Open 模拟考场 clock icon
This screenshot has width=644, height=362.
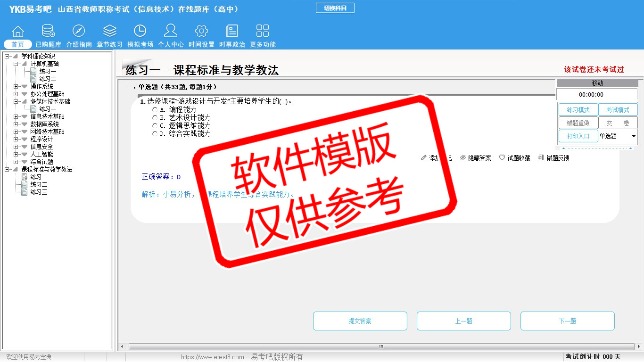(140, 32)
